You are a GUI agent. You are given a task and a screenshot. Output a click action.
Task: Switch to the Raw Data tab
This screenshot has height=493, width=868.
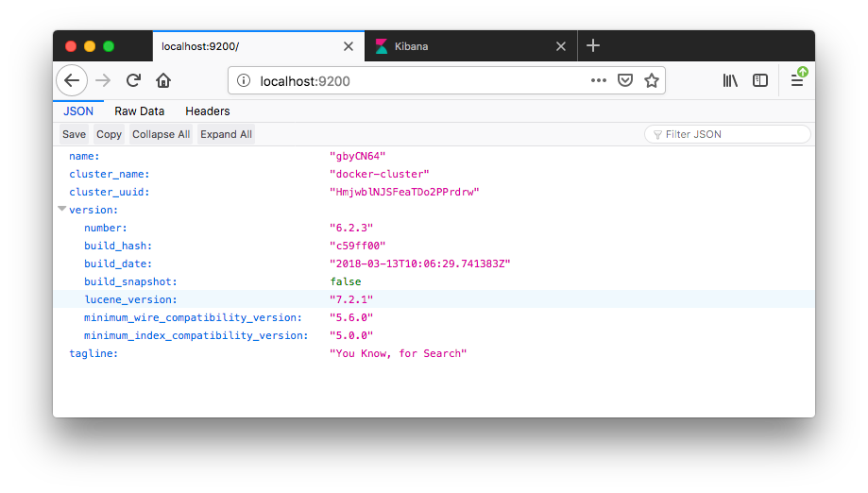click(140, 111)
